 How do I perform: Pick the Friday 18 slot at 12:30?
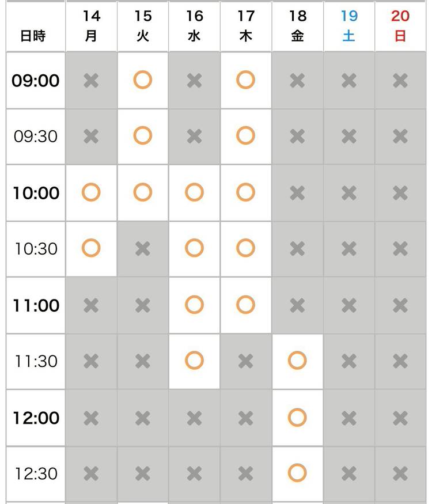click(x=297, y=473)
